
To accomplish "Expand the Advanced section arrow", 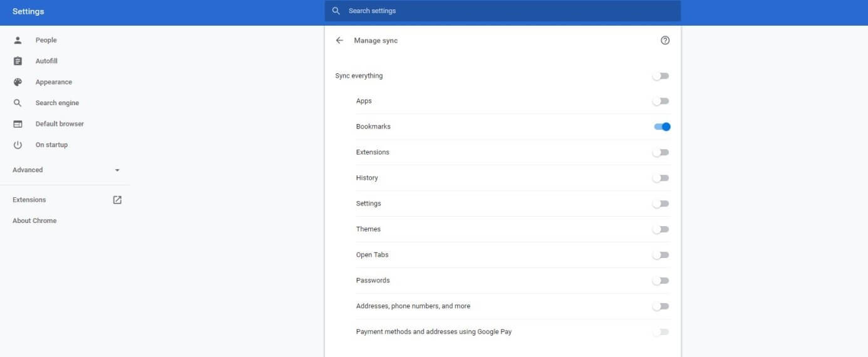I will coord(117,170).
